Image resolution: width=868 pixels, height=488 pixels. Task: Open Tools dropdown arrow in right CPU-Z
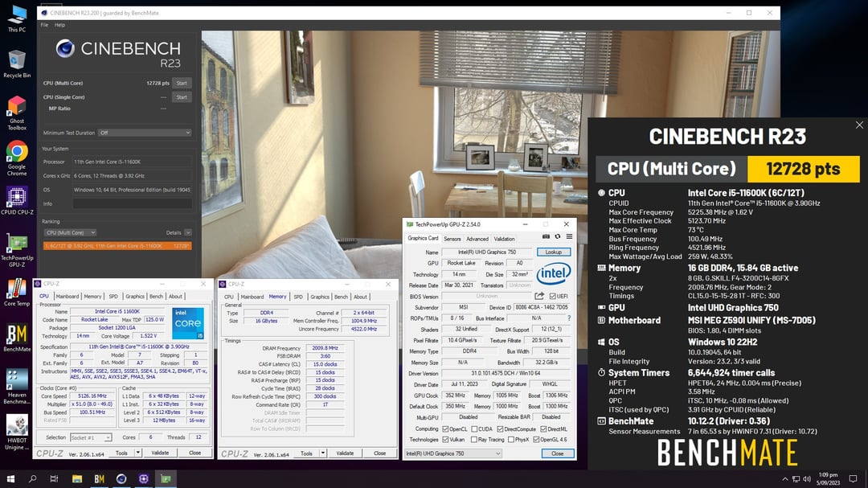(323, 453)
